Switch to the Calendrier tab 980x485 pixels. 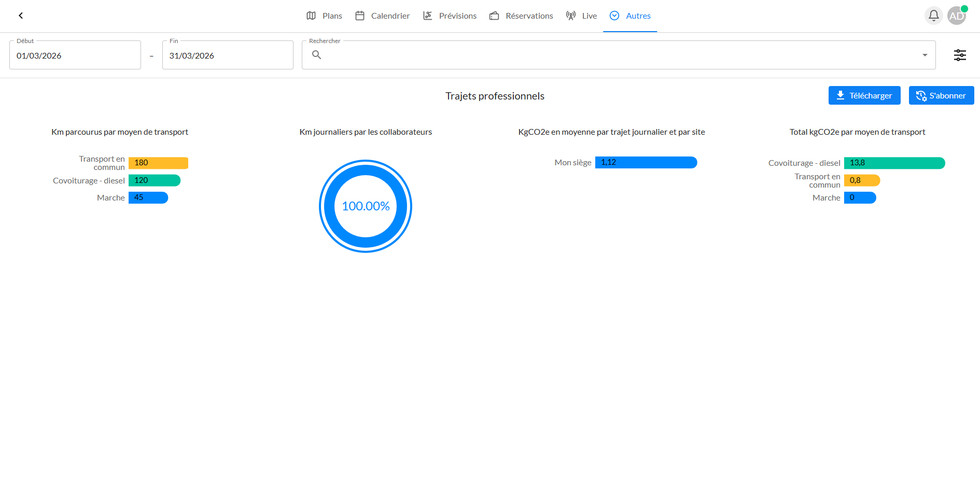(390, 16)
